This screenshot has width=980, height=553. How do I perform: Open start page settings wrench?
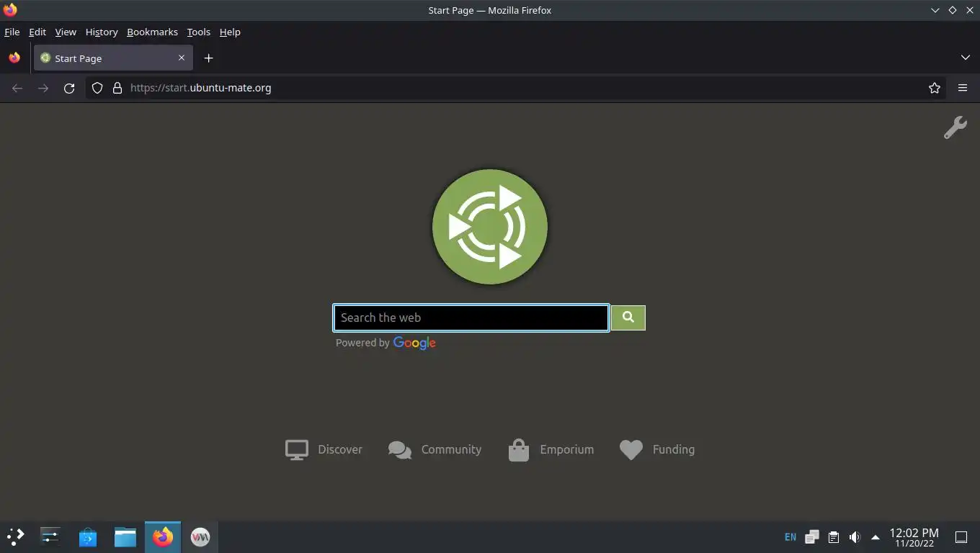point(955,127)
